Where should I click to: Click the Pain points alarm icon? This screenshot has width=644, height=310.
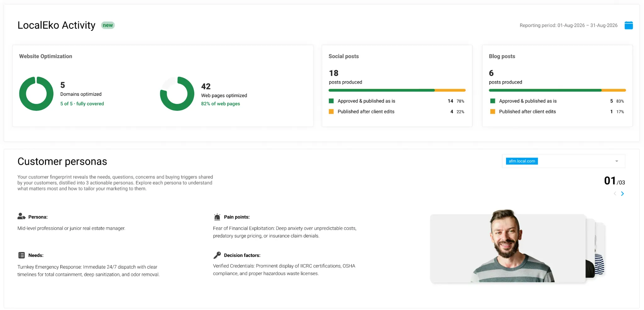click(217, 217)
